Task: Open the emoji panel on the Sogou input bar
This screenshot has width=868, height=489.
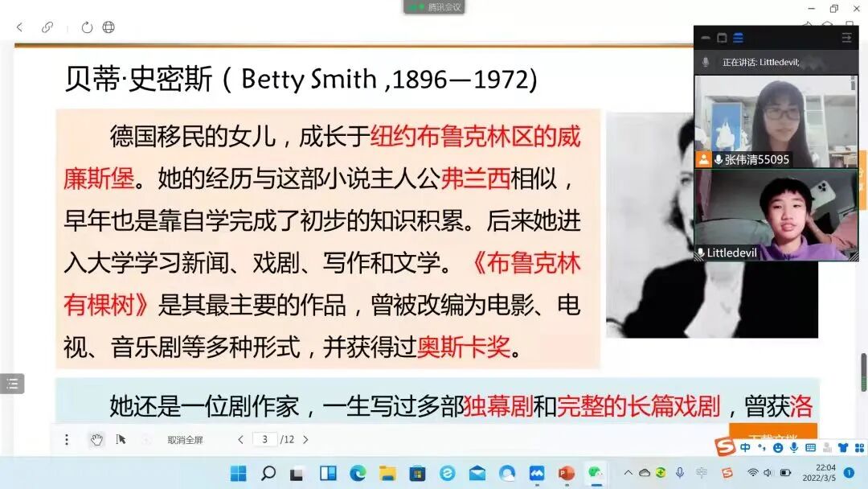Action: tap(779, 448)
